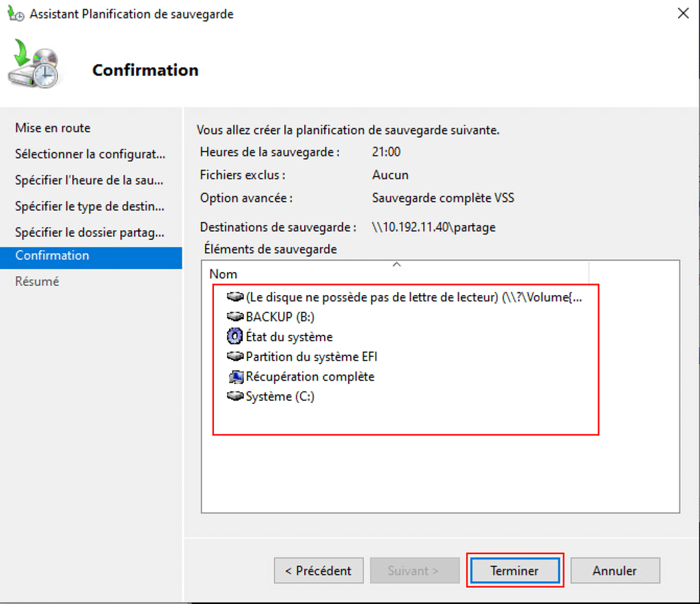Click the État du système gear icon

click(x=235, y=337)
